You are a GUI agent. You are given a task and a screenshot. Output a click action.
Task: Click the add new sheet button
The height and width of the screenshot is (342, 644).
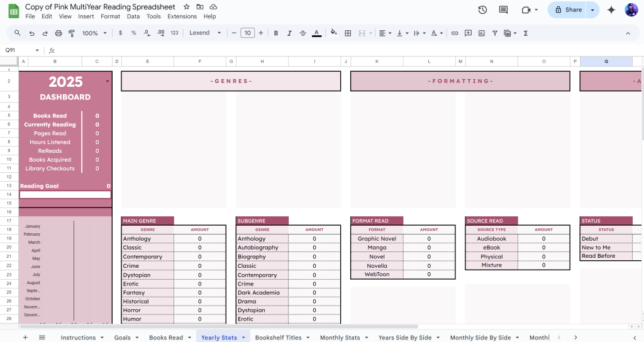click(25, 338)
